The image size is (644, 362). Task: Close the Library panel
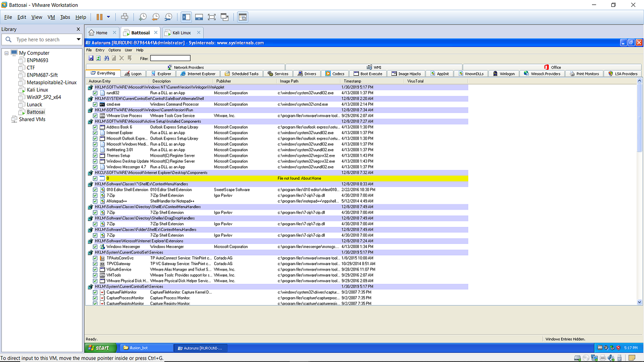78,29
